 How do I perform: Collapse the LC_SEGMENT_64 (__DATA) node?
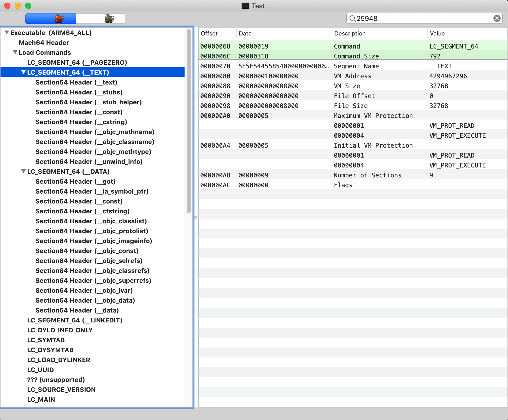coord(23,171)
